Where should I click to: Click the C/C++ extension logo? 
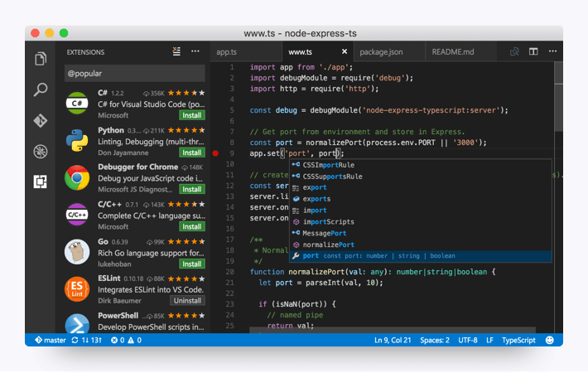[x=77, y=215]
